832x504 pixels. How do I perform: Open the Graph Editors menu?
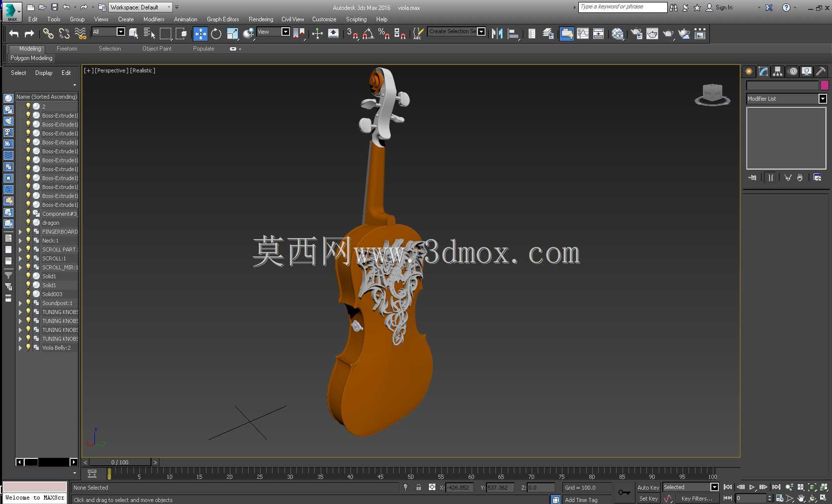tap(223, 19)
